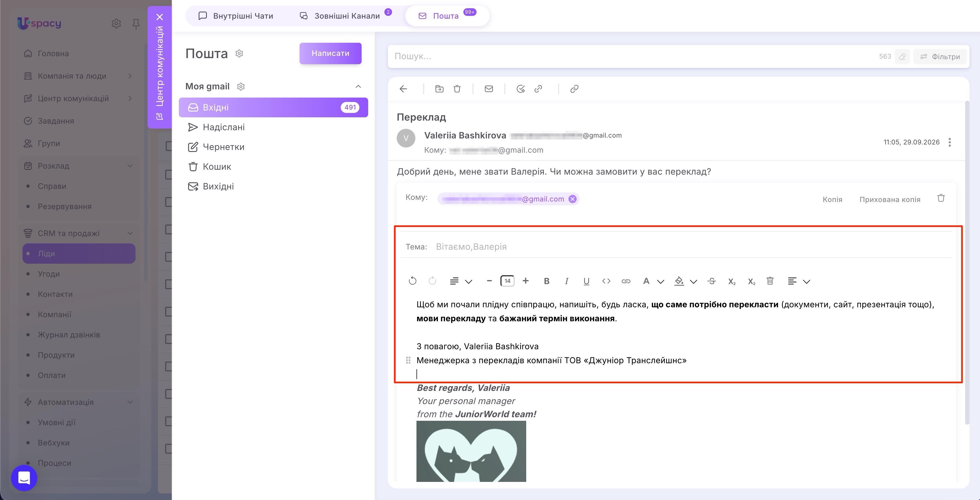Create a task from the email via the checkmark-sparkle icon
Viewport: 980px width, 500px height.
coord(520,89)
